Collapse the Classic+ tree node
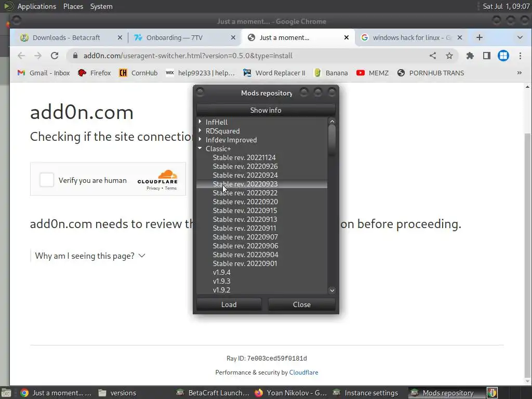This screenshot has height=399, width=532. click(x=200, y=148)
